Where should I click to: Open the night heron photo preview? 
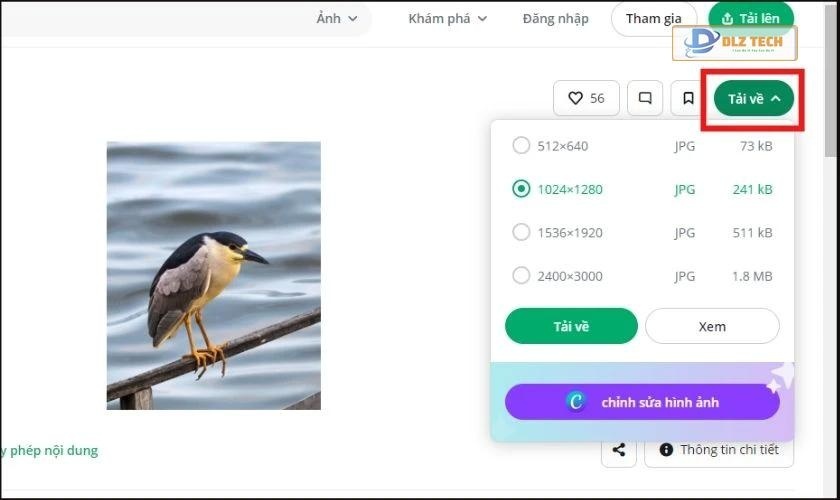pyautogui.click(x=214, y=275)
